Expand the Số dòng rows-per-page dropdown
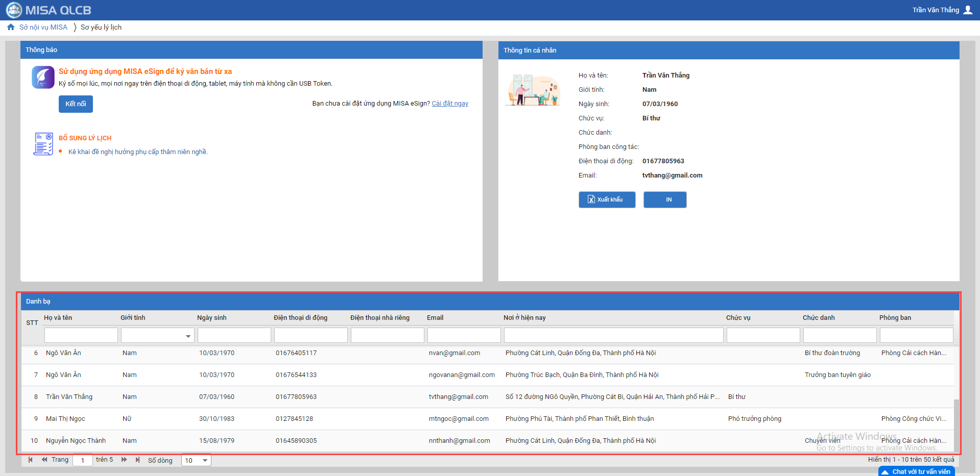 click(205, 460)
